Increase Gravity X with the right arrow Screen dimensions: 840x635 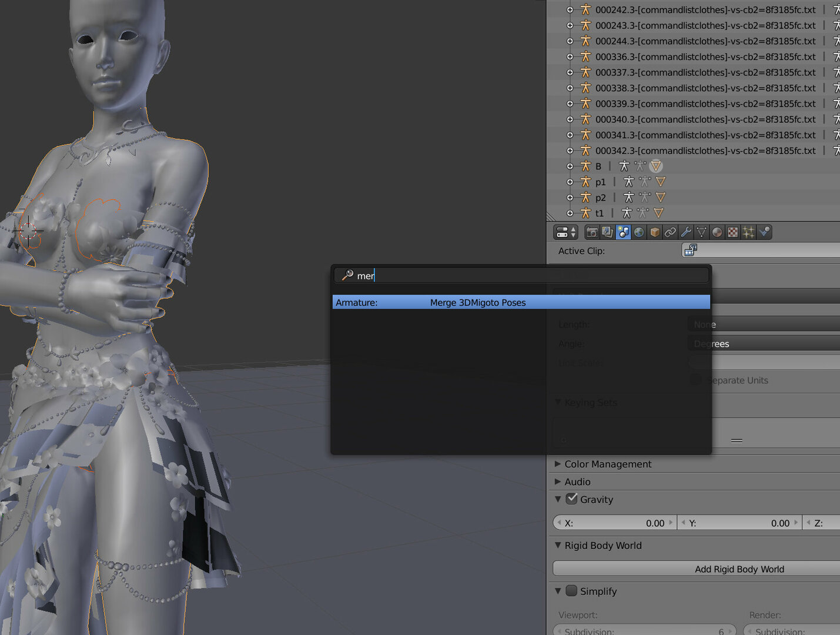tap(671, 523)
